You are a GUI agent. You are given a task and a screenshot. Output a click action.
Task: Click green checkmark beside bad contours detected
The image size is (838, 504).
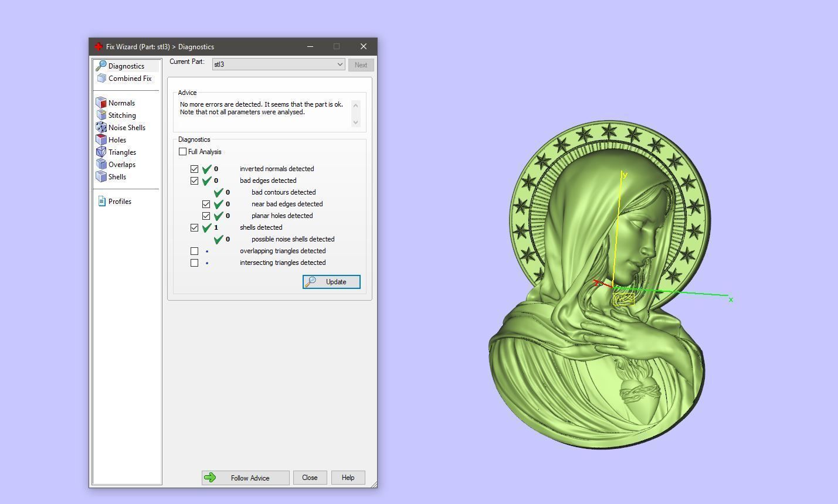218,192
